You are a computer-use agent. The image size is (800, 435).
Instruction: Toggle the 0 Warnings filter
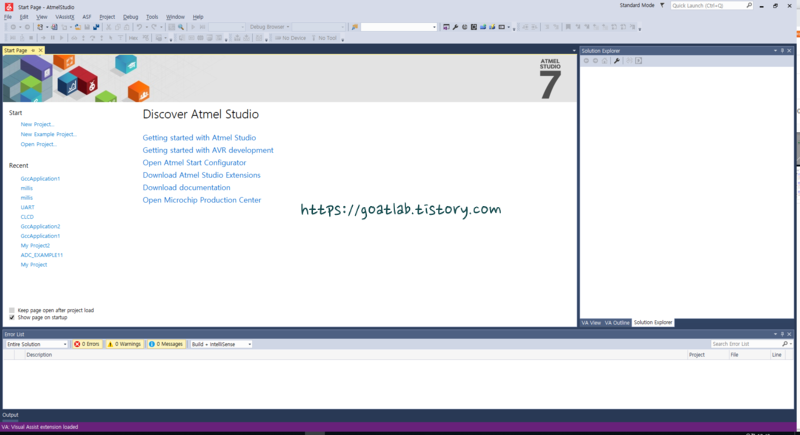point(124,344)
